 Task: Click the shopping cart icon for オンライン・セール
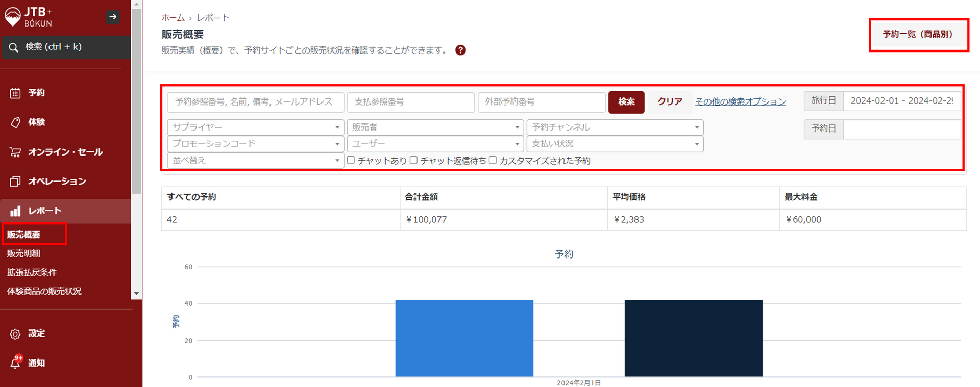click(x=15, y=152)
